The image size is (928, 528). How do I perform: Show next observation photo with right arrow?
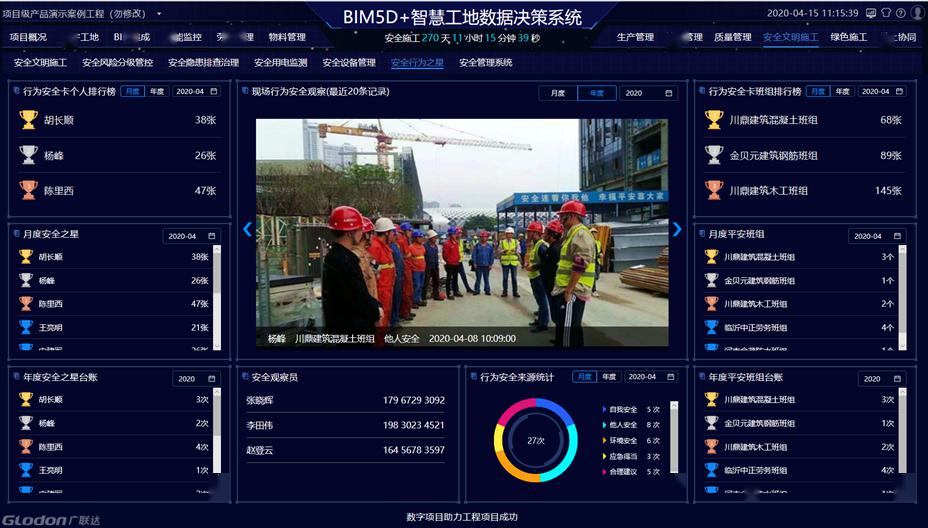coord(677,229)
